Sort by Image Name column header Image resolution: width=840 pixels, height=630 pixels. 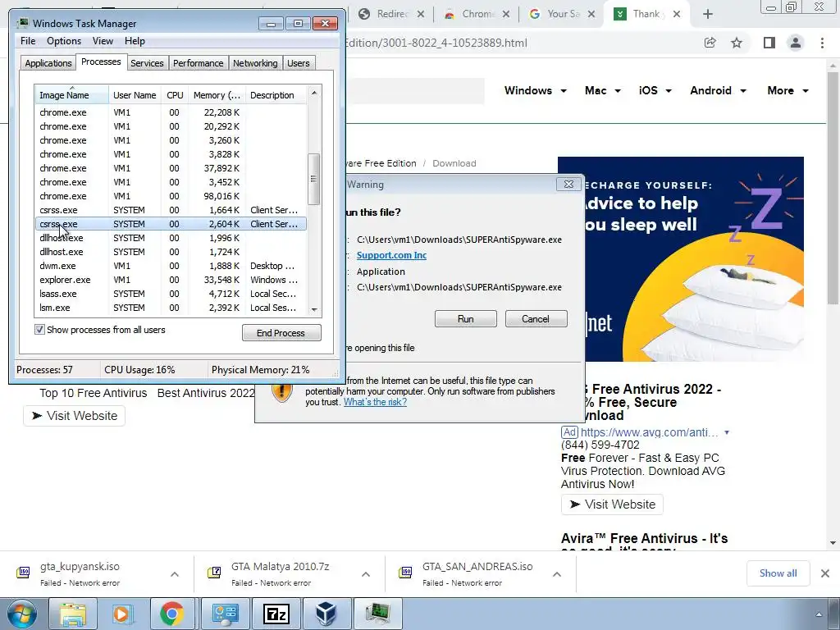click(72, 95)
